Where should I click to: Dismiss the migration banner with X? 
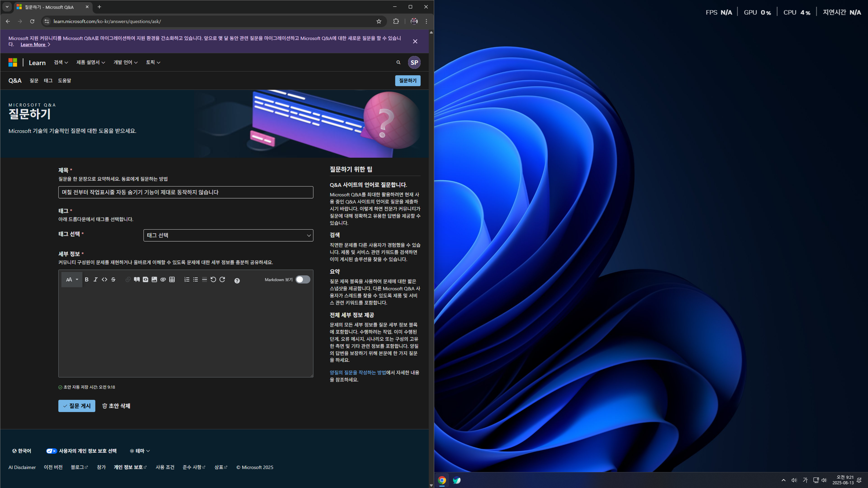[x=415, y=41]
